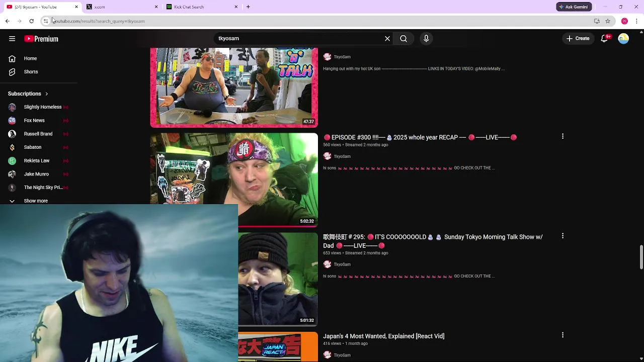Screen dimensions: 644x362
Task: Open TkyoSam channel under EPISODE #300
Action: click(342, 156)
